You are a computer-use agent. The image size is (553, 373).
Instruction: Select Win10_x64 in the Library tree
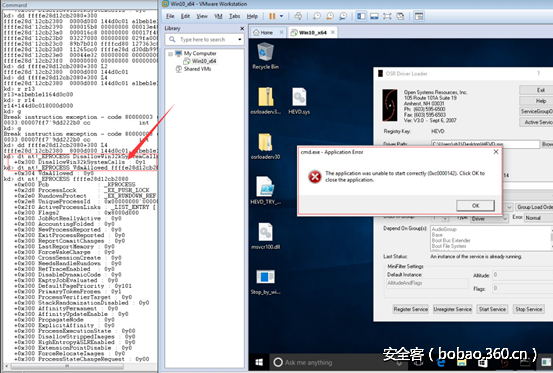tap(204, 61)
